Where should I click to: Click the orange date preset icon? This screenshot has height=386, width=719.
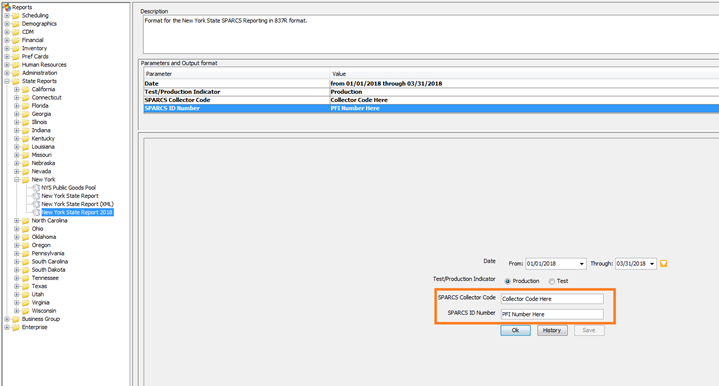click(664, 264)
